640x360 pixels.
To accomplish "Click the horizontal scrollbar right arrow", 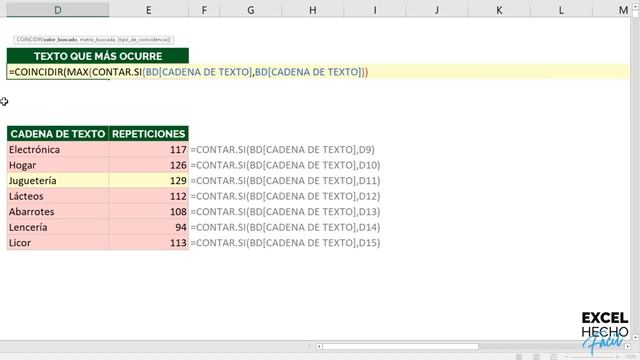I will click(x=627, y=347).
